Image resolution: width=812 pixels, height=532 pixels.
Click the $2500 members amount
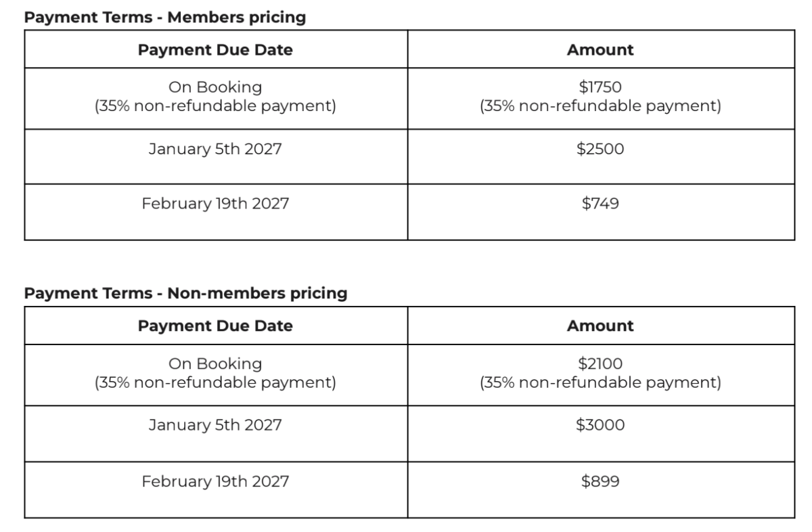click(600, 149)
